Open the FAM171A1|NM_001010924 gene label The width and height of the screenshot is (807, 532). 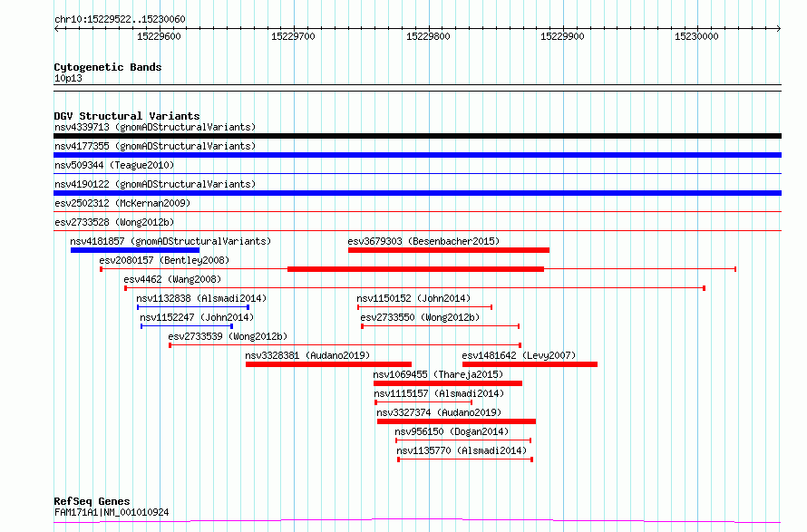click(112, 512)
